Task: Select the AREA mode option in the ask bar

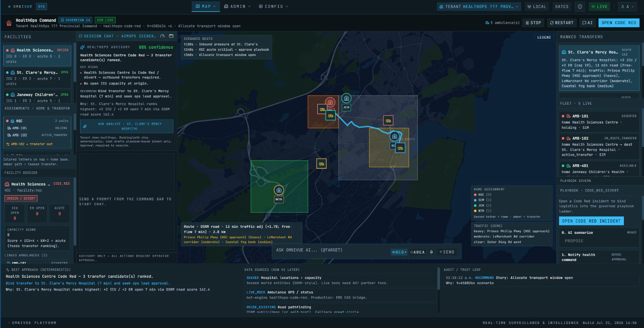Action: tap(417, 252)
